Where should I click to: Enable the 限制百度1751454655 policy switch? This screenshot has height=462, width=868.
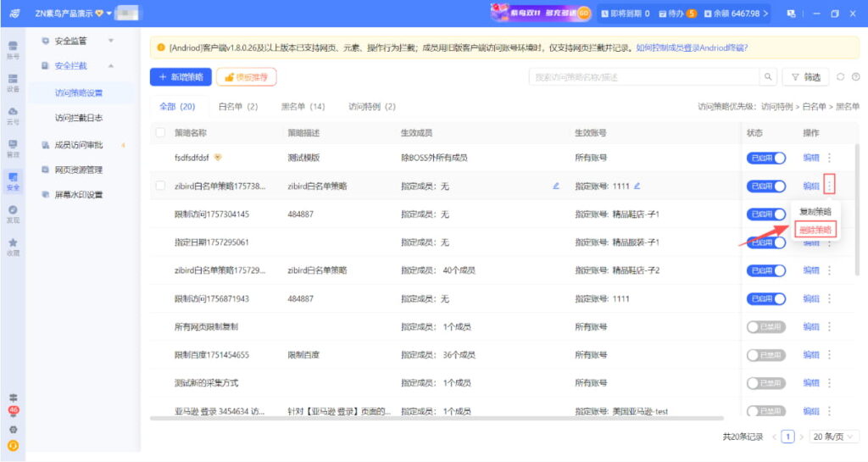click(x=766, y=354)
